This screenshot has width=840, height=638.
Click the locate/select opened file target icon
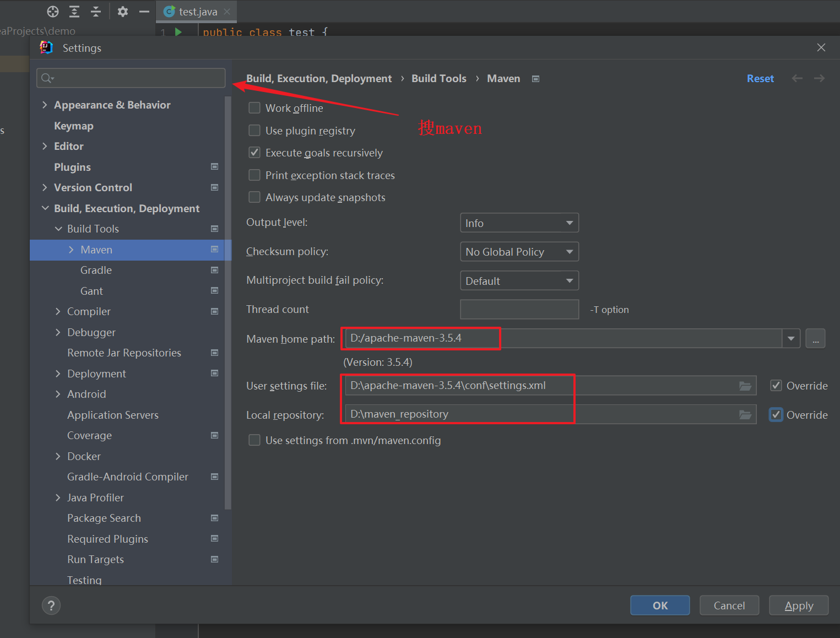click(53, 12)
